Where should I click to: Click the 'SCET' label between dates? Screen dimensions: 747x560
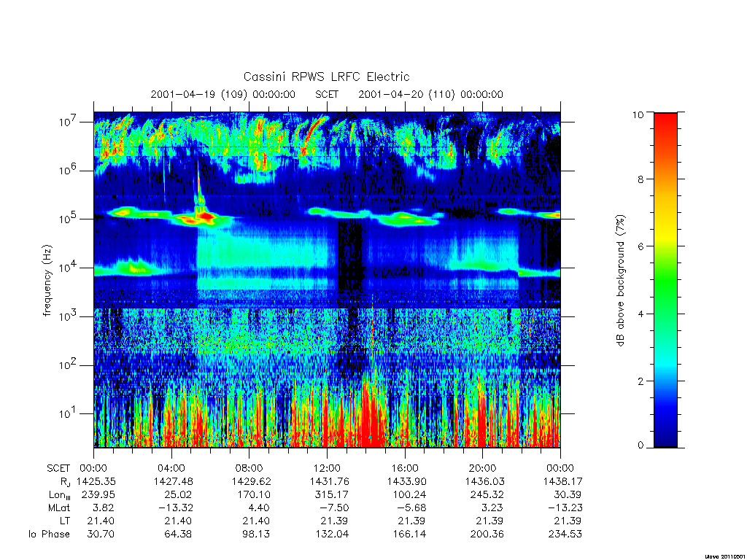[x=327, y=94]
